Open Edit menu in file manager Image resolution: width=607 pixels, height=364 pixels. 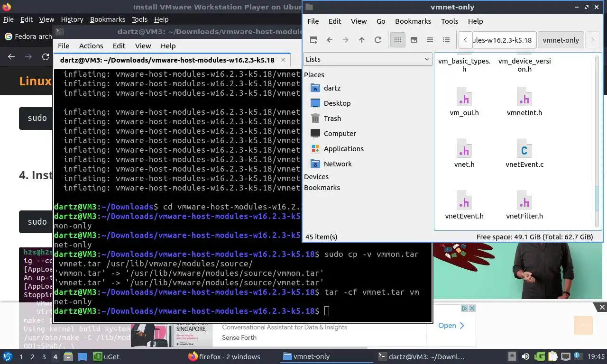tap(335, 21)
